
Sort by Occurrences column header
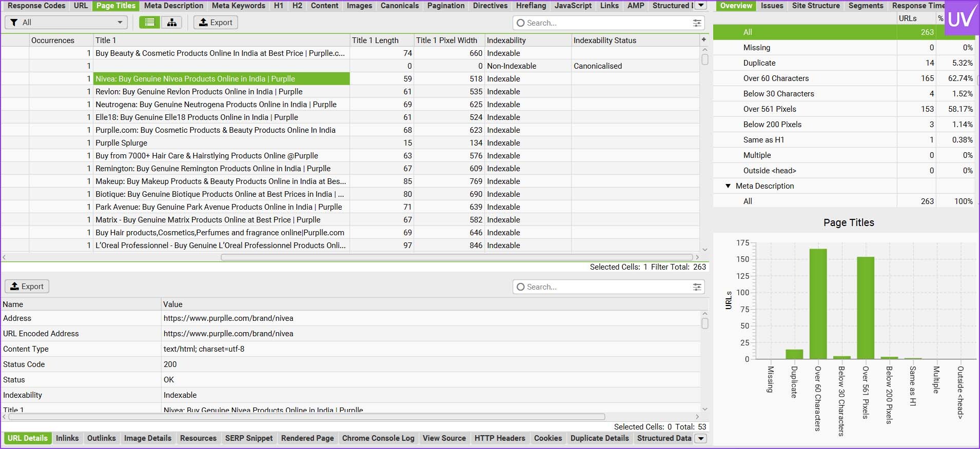[61, 40]
